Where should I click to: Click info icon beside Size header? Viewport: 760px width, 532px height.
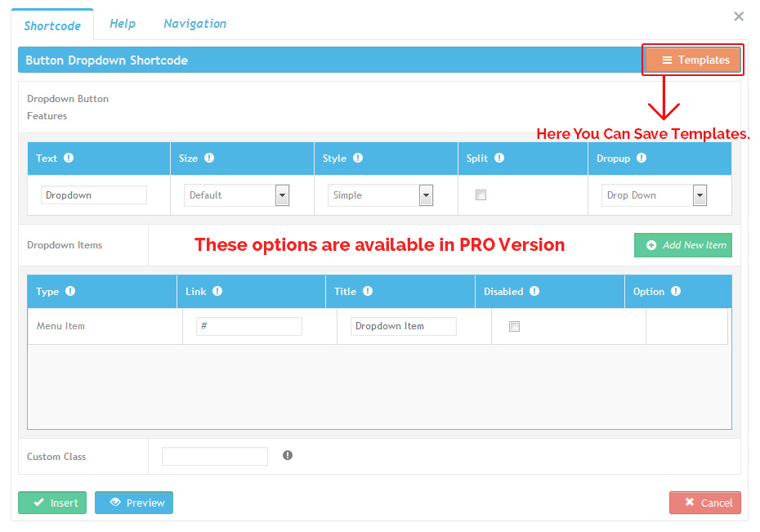click(x=209, y=159)
